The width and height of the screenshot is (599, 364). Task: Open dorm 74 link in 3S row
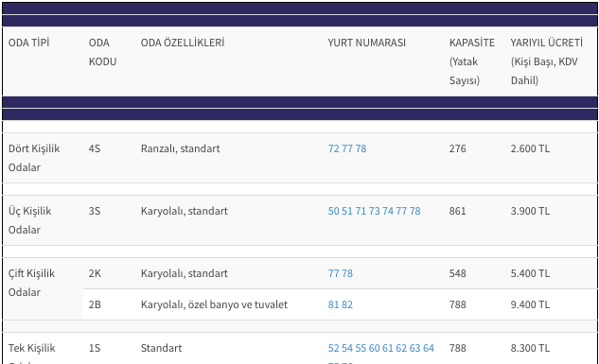coord(388,211)
